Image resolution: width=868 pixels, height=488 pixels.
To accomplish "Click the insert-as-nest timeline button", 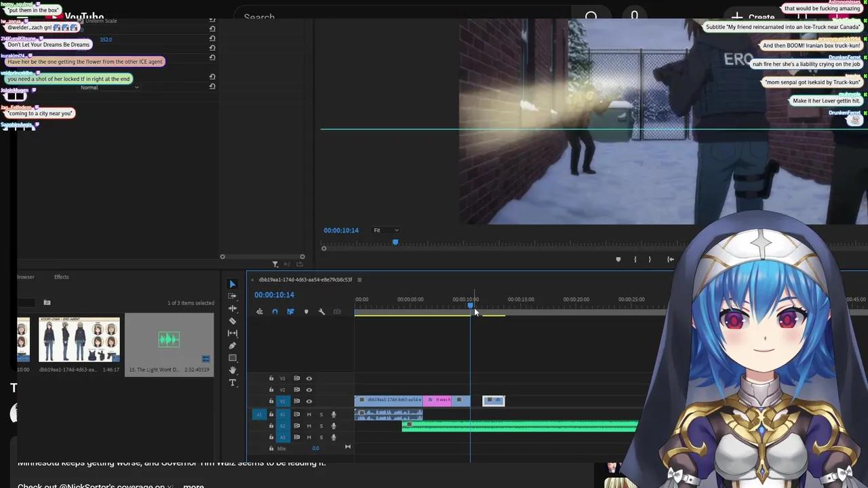I will click(x=259, y=312).
